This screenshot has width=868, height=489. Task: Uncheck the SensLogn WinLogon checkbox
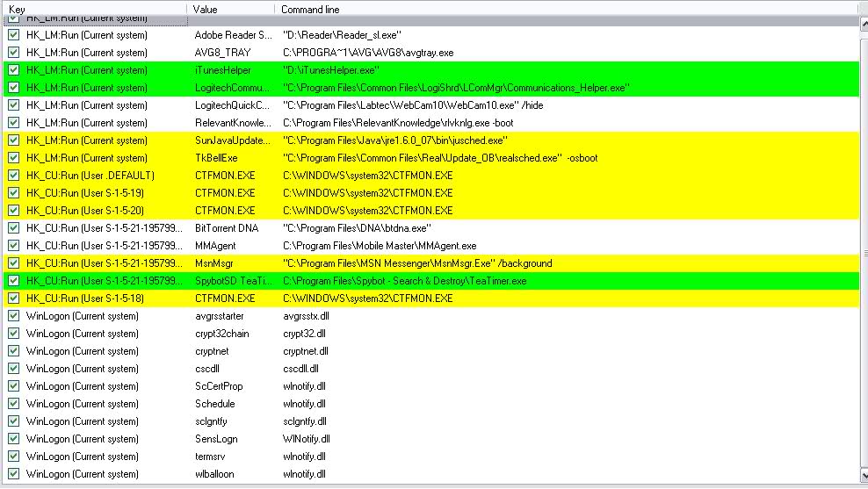click(x=14, y=439)
